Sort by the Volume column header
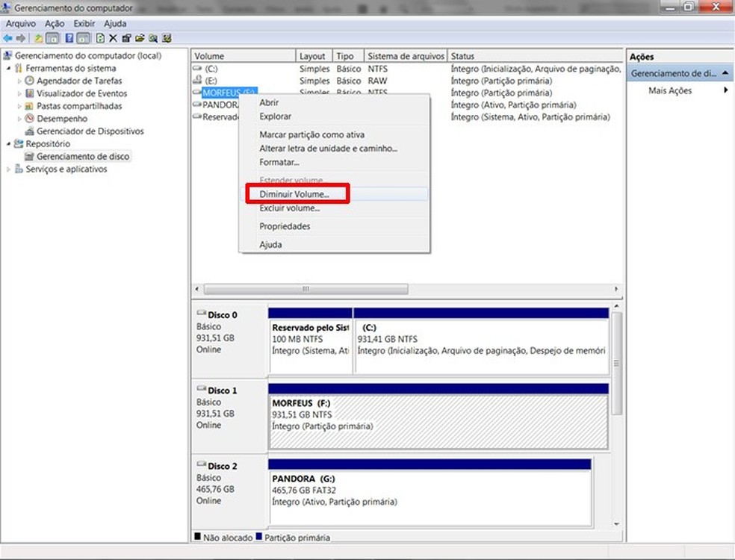The image size is (735, 560). click(x=244, y=56)
